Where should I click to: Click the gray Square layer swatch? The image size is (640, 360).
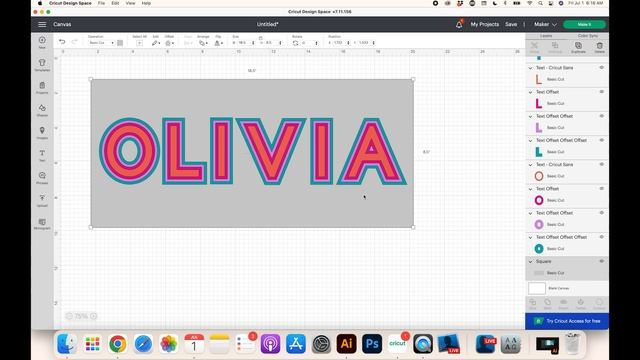(539, 273)
